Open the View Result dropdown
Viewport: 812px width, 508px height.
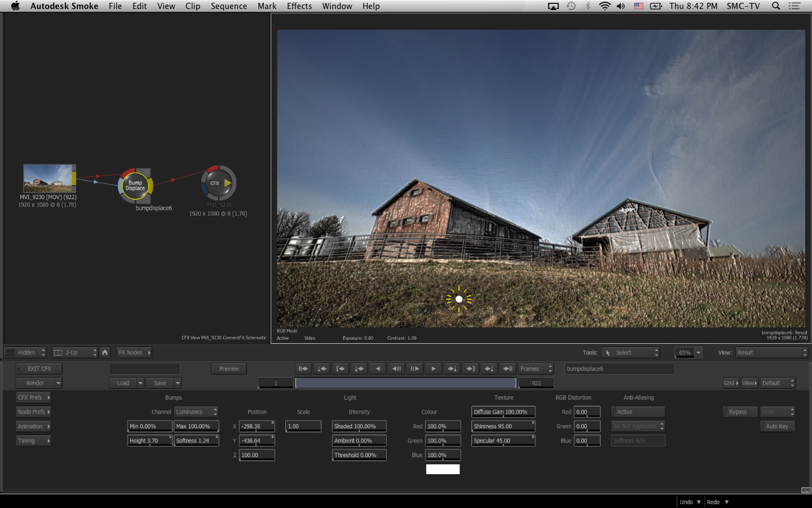(x=771, y=352)
